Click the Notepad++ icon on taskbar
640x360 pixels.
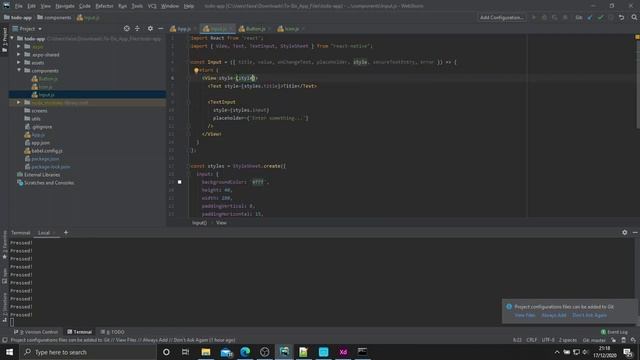303,352
